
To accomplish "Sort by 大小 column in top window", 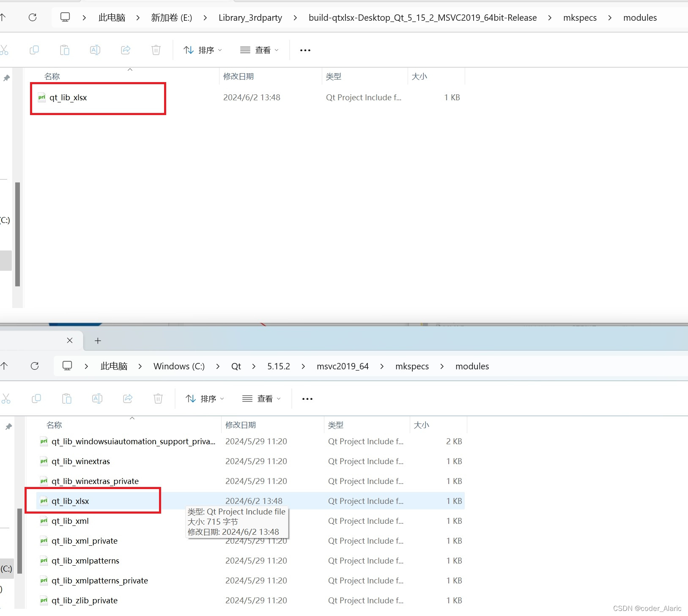I will (x=419, y=76).
